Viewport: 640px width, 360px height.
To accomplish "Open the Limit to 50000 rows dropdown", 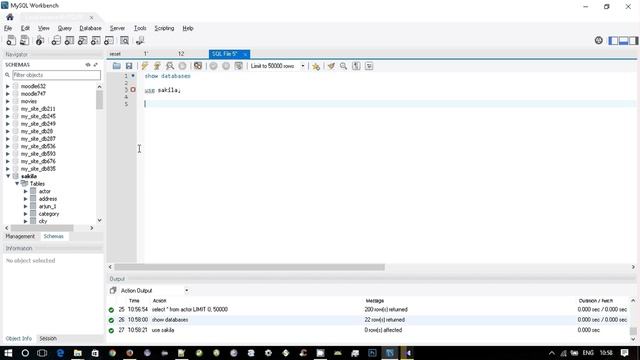I will click(x=278, y=66).
